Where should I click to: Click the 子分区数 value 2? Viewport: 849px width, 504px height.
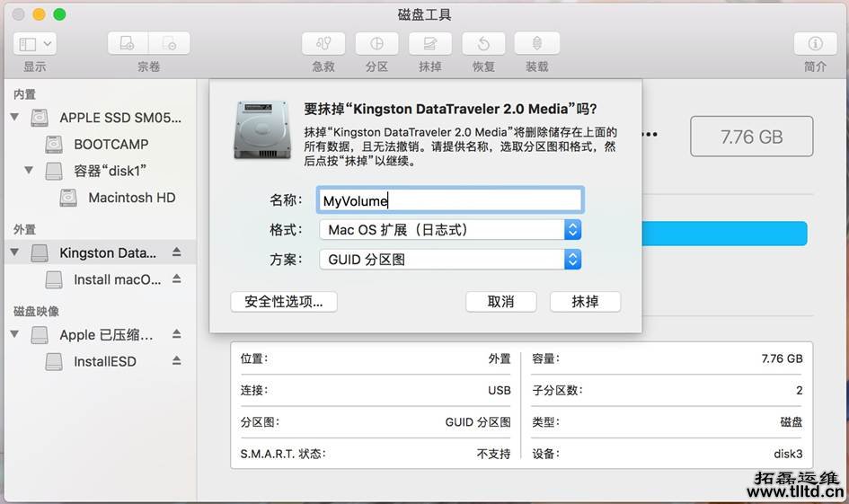800,390
